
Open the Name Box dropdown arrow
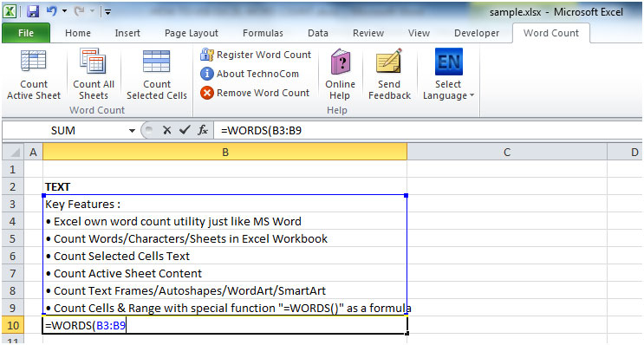point(132,131)
